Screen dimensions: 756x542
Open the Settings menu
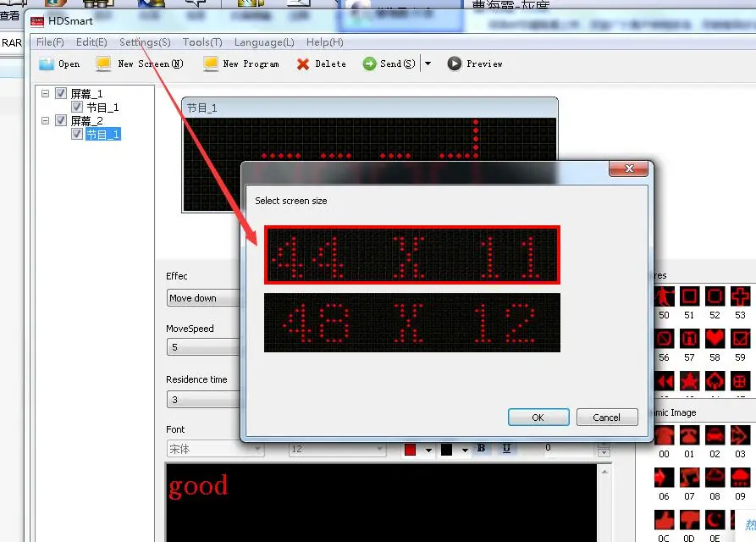tap(145, 42)
